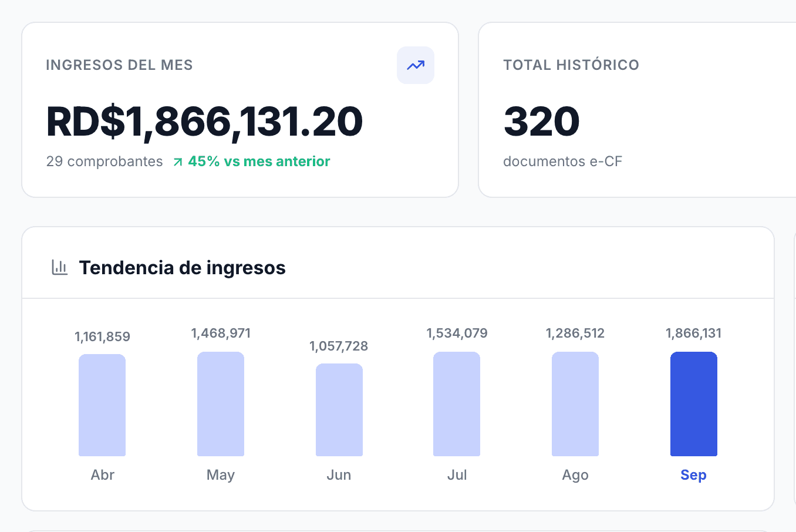Select the Abr bar in the chart
Viewport: 796px width, 532px height.
click(102, 405)
